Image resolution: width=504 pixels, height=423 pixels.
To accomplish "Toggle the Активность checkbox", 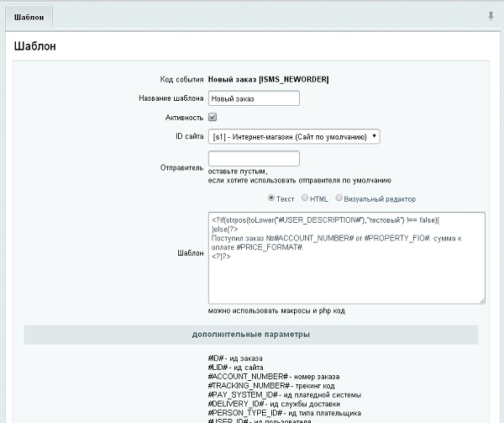I will tap(213, 117).
